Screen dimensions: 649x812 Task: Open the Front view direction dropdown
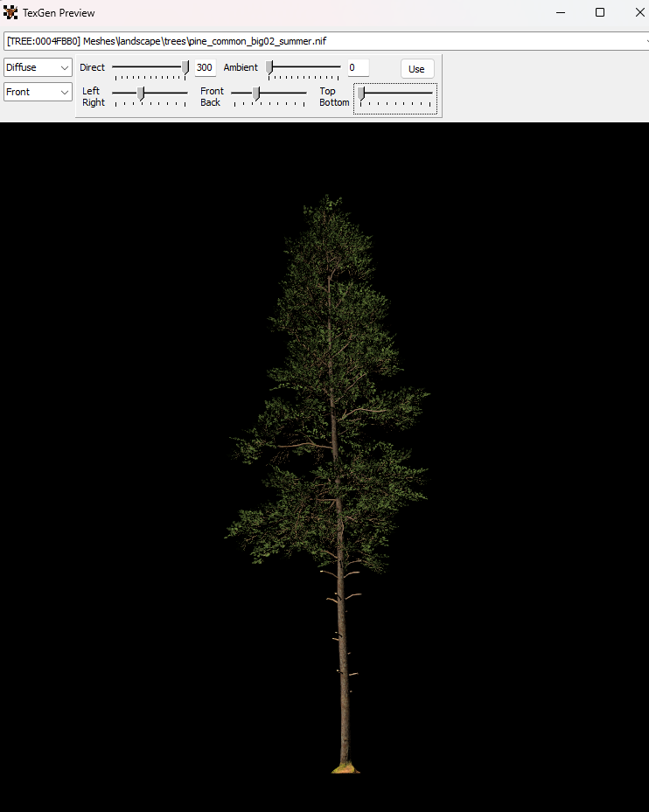38,92
